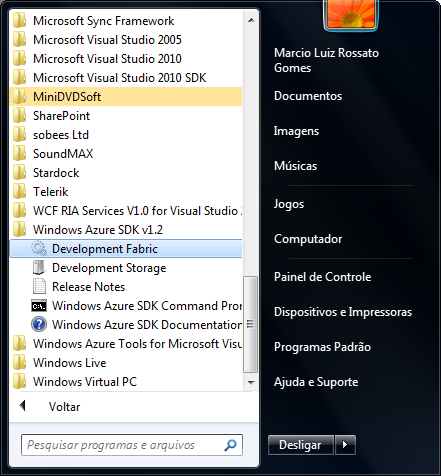Click the Desligar button
This screenshot has height=476, width=441.
coord(301,445)
